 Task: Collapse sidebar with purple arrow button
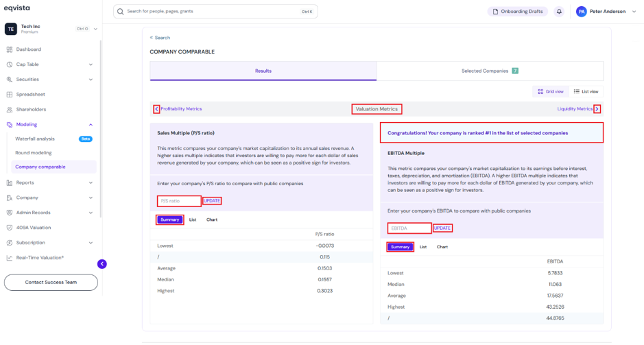coord(102,264)
